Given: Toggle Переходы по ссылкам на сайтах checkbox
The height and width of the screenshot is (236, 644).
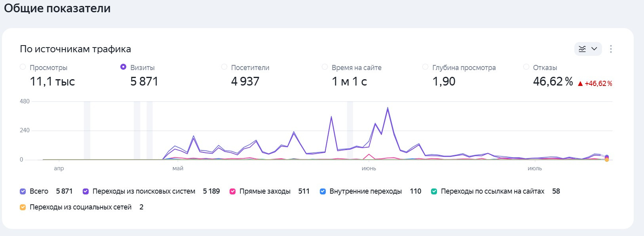Looking at the screenshot, I should 434,191.
